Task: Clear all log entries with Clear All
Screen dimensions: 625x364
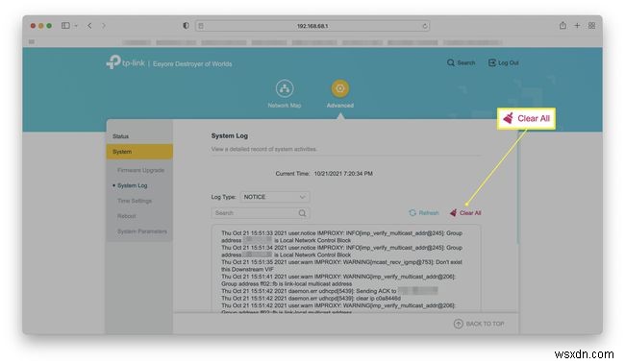Action: (465, 213)
